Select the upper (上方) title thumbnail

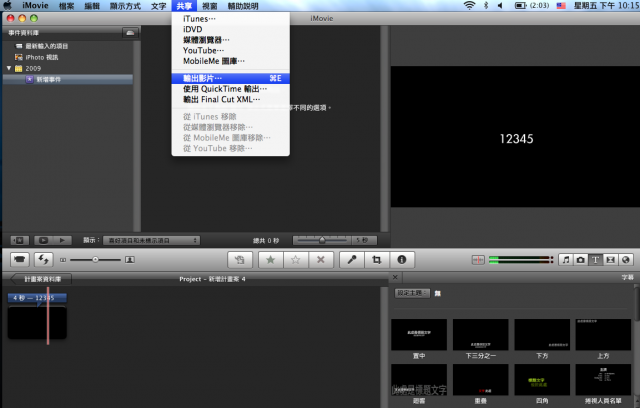tap(603, 335)
